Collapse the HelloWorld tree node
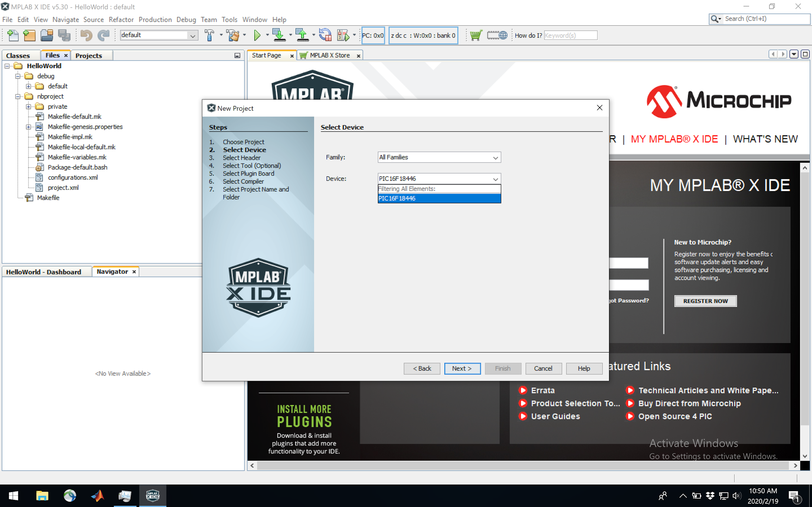Image resolution: width=812 pixels, height=507 pixels. 7,66
